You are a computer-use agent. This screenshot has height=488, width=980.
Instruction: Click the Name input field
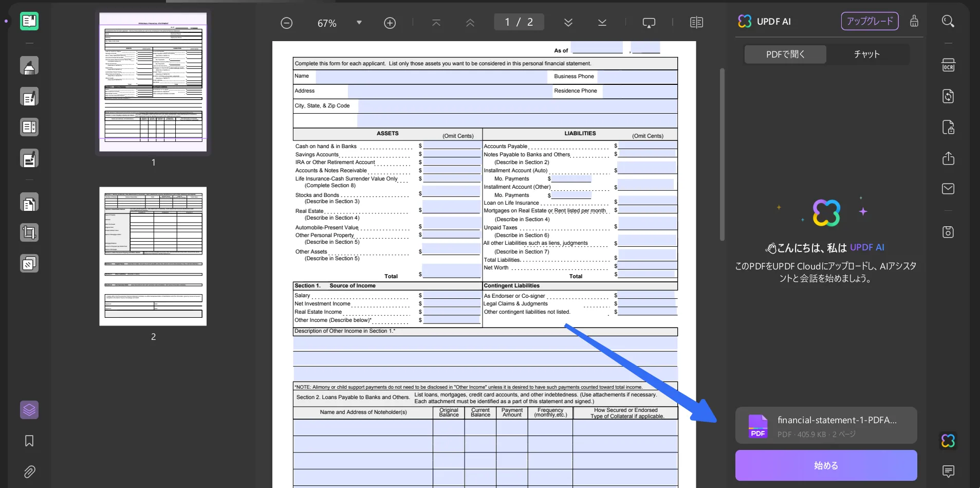[x=432, y=77]
